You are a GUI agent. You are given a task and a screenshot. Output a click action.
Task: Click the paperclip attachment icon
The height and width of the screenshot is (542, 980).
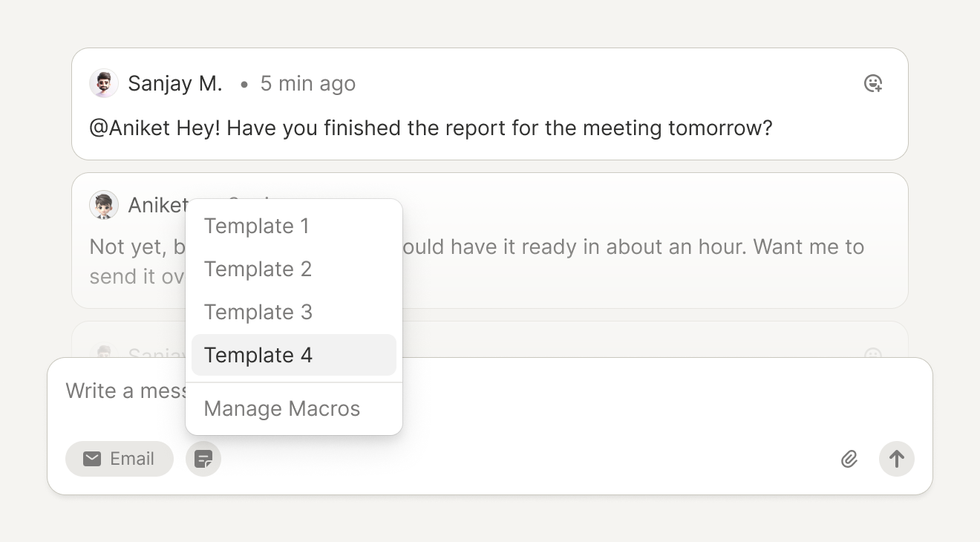click(849, 459)
